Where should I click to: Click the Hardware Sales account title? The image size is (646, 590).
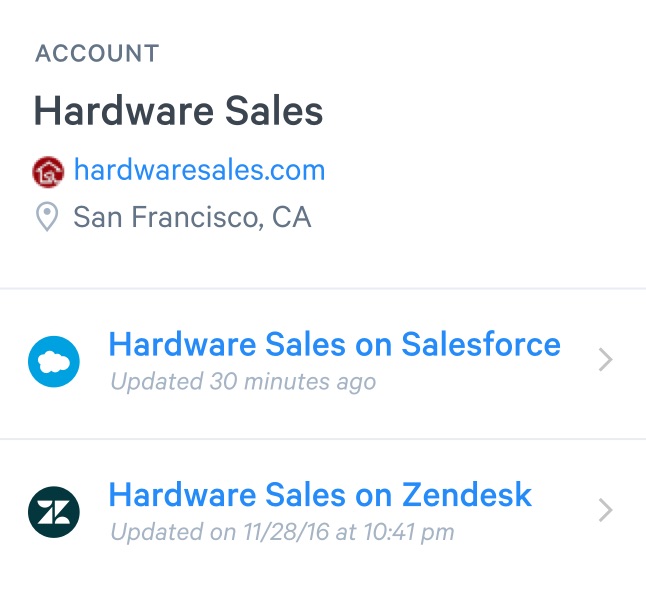178,110
